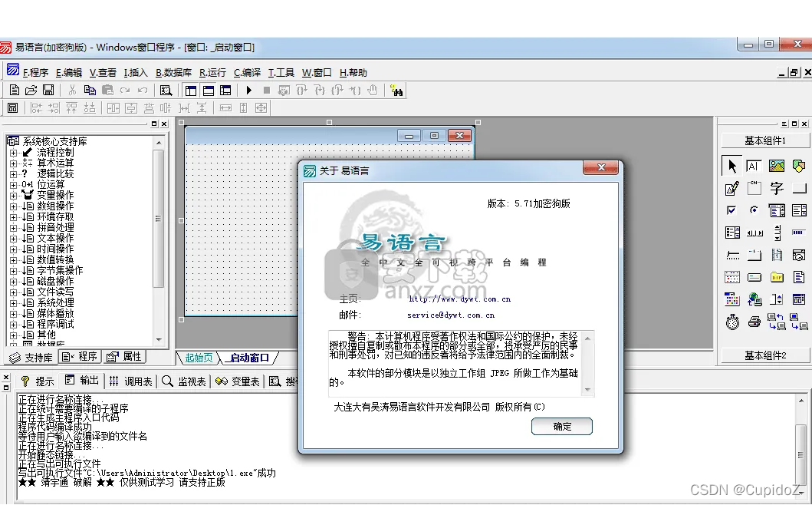Viewport: 812px width, 505px height.
Task: Select the radio button component in palette
Action: 754,210
